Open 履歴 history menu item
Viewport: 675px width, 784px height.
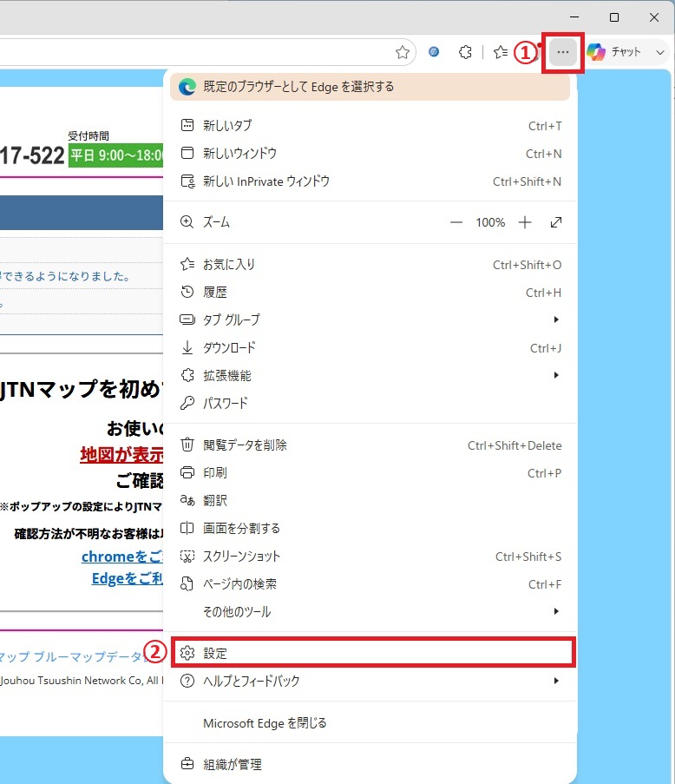[x=370, y=293]
